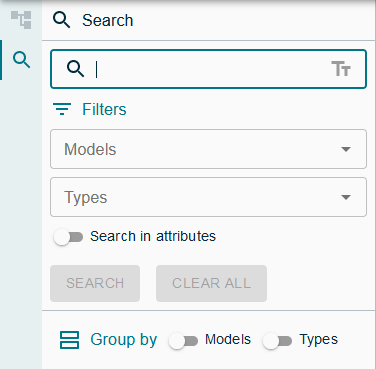
Task: Click the SEARCH button
Action: [x=95, y=283]
